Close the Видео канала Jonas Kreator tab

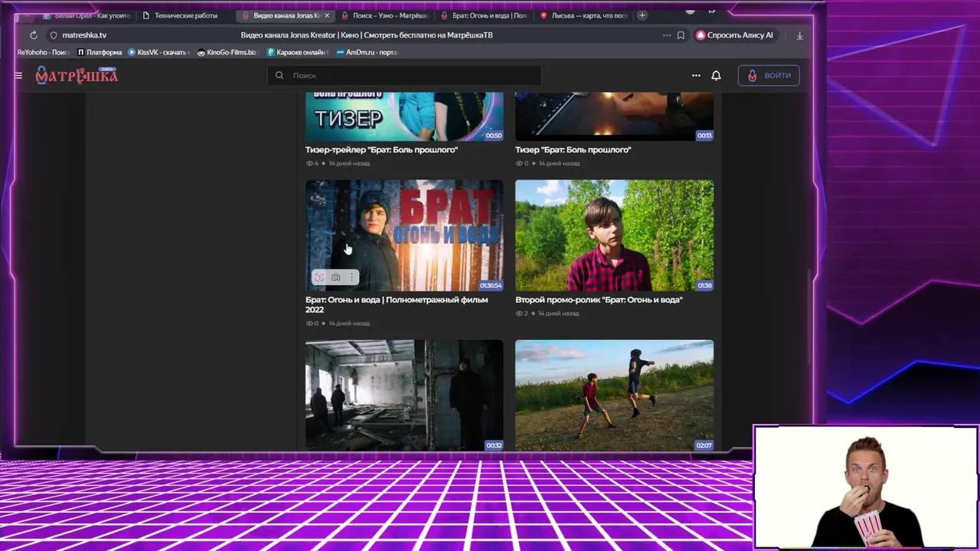[x=328, y=15]
